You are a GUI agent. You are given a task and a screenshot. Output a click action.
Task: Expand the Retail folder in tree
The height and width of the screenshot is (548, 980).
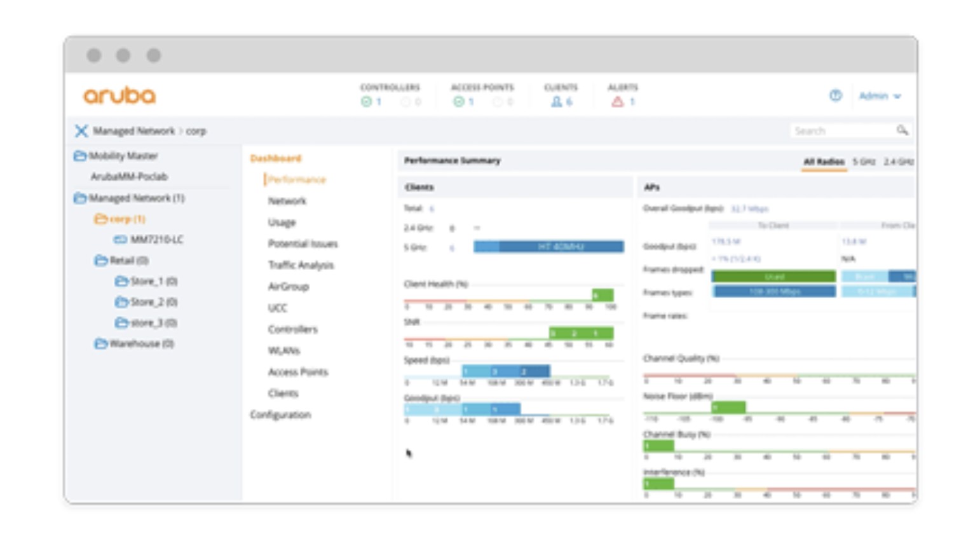[x=100, y=261]
